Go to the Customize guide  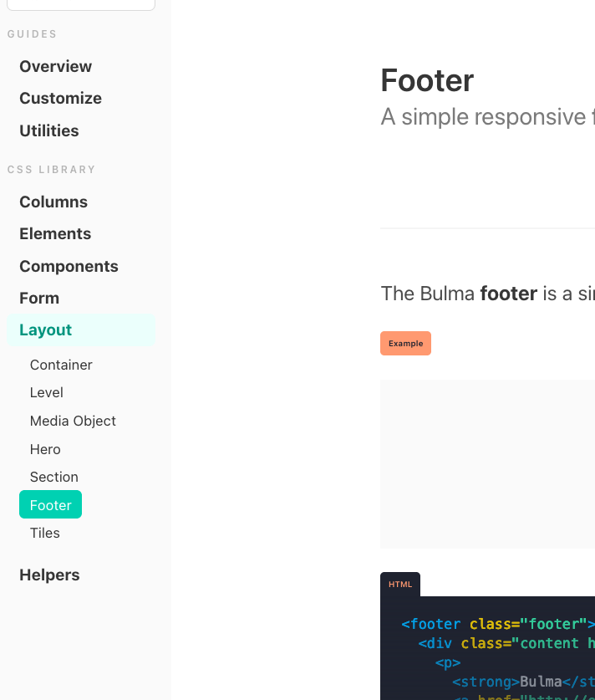click(60, 98)
